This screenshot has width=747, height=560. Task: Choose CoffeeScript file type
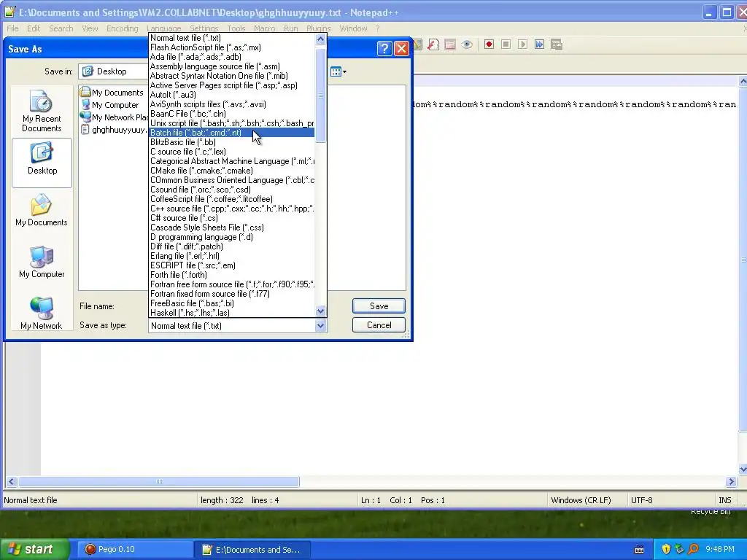click(x=232, y=199)
